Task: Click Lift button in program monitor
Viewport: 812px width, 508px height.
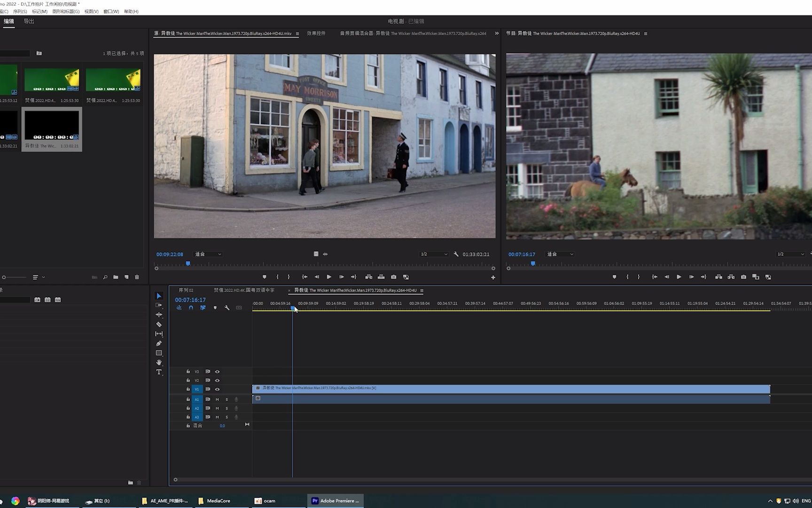Action: click(x=718, y=277)
